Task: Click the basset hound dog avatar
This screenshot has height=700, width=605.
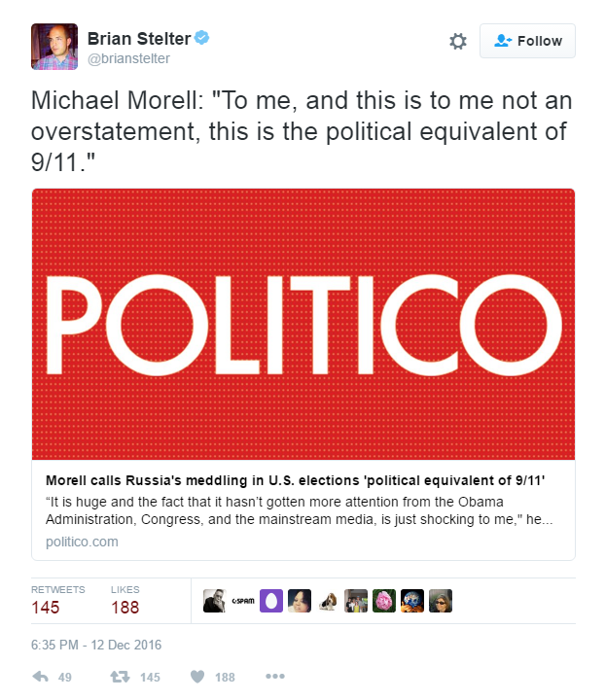Action: tap(328, 601)
